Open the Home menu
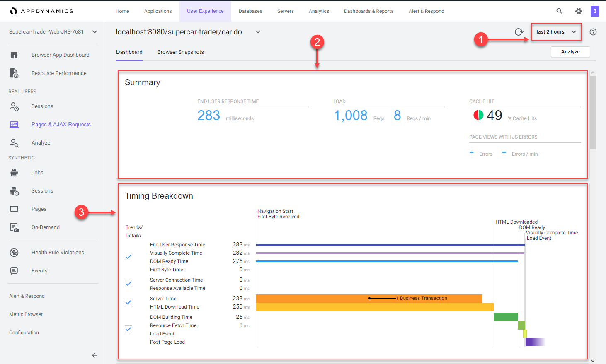The image size is (606, 364). coord(122,11)
